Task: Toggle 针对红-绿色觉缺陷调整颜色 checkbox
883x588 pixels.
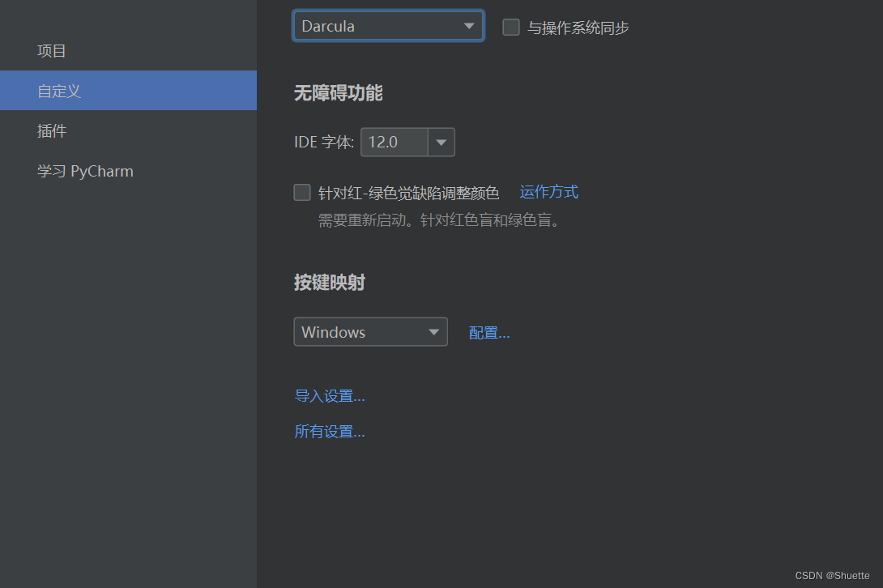Action: tap(302, 193)
